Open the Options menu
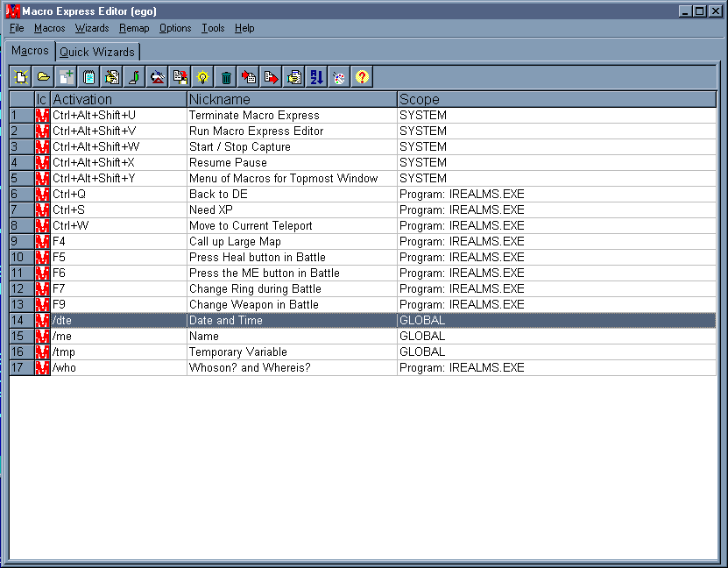 pos(175,28)
